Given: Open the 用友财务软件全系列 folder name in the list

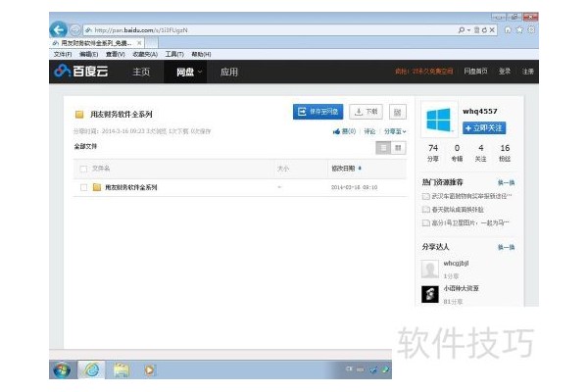Looking at the screenshot, I should pos(131,187).
